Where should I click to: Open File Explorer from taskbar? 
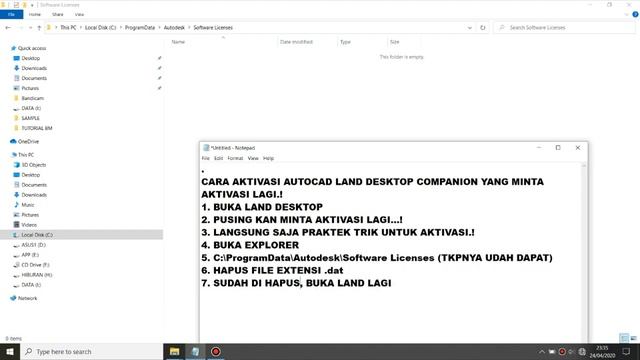coord(174,351)
